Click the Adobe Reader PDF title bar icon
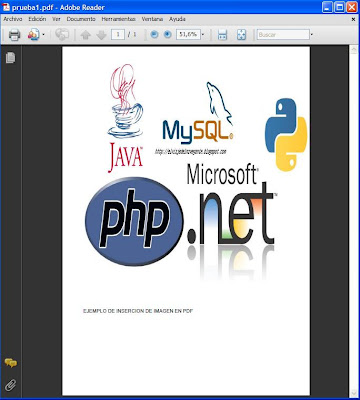Viewport: 360px width, 400px height. [6, 7]
